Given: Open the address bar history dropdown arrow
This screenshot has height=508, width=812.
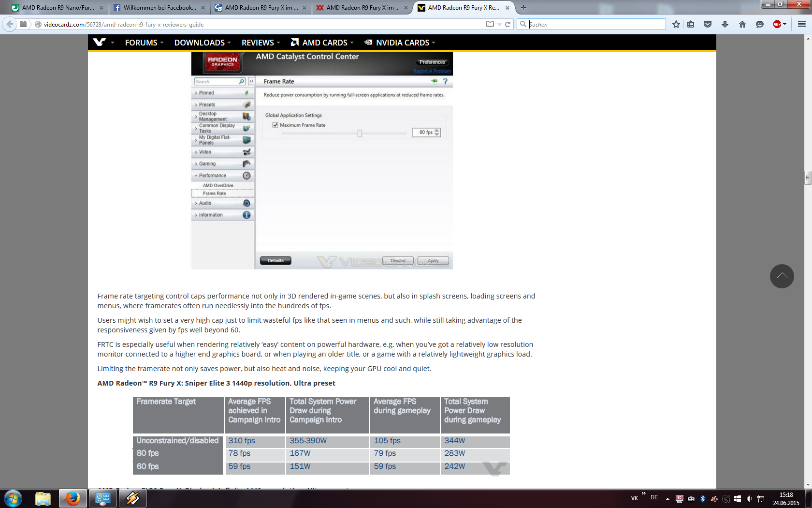Looking at the screenshot, I should pos(499,24).
